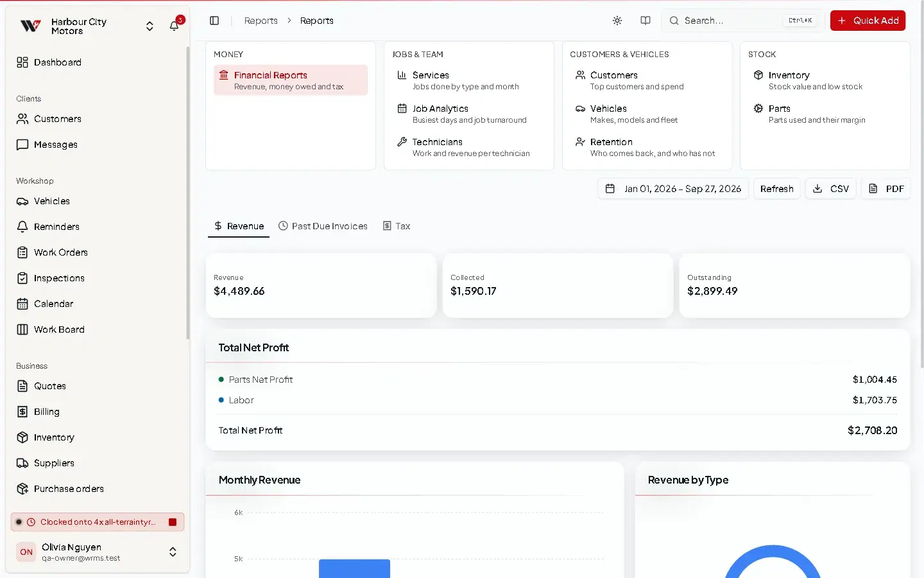Switch theme using the sun icon
Image resolution: width=924 pixels, height=578 pixels.
click(x=617, y=21)
